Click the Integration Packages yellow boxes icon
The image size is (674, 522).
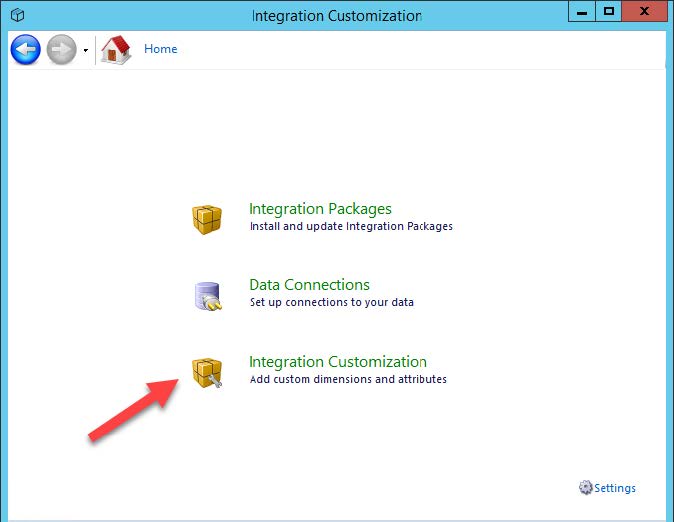pyautogui.click(x=207, y=218)
